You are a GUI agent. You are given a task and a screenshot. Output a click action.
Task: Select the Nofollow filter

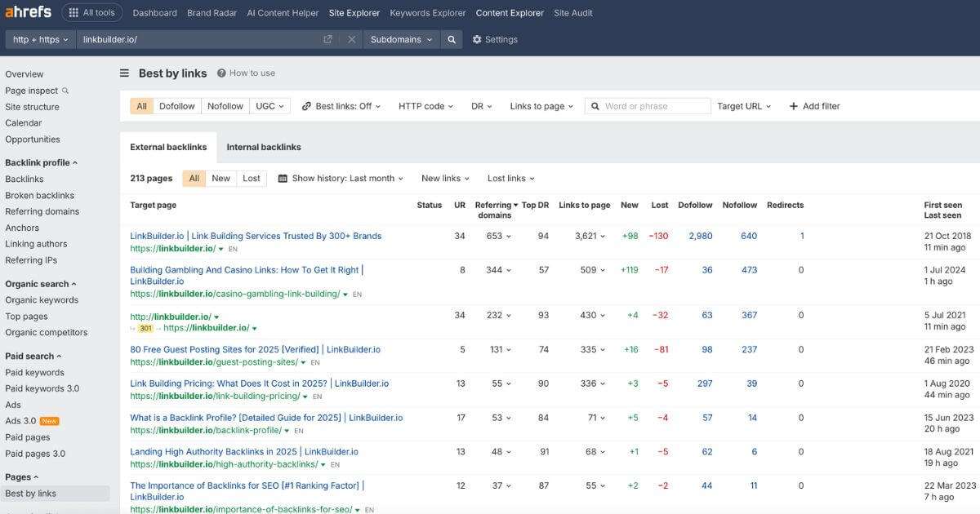[225, 106]
